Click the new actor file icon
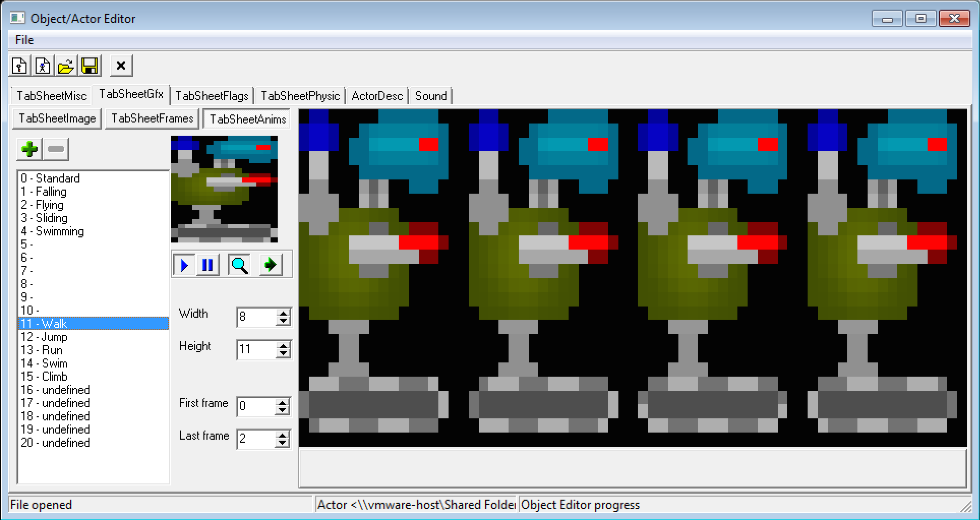 (43, 66)
